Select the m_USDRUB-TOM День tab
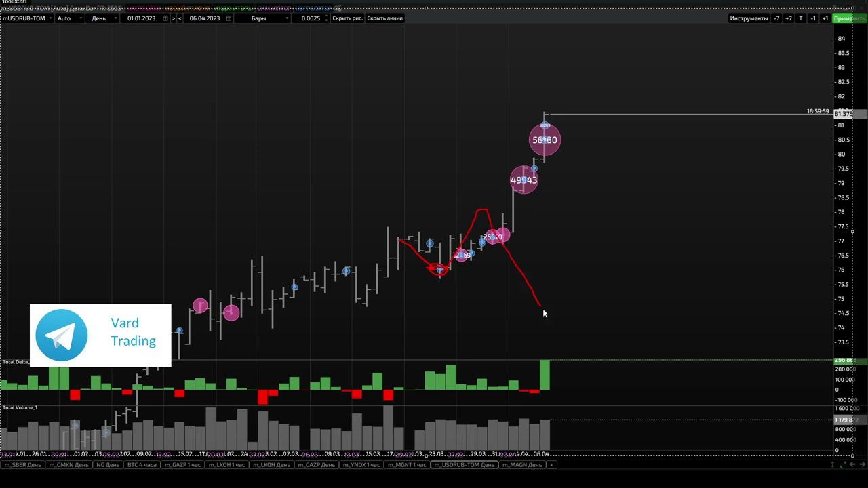This screenshot has width=868, height=488. [x=465, y=465]
